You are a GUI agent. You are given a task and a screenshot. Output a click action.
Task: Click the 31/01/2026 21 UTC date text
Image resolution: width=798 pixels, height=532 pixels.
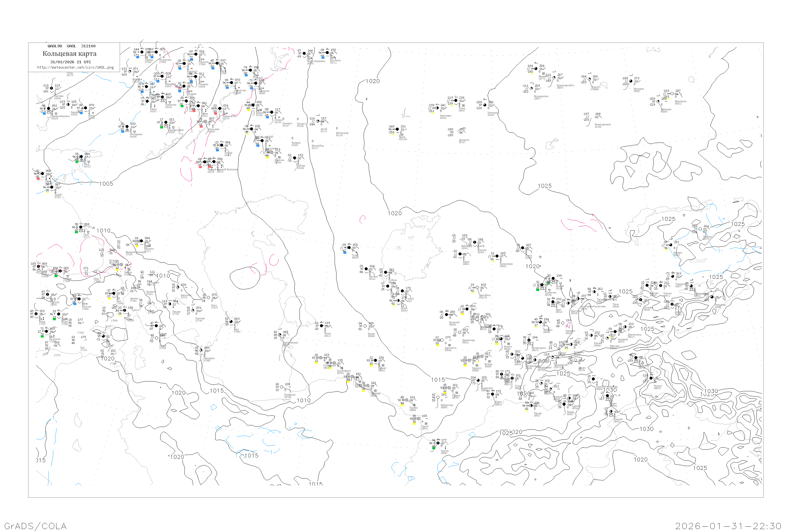pos(70,62)
